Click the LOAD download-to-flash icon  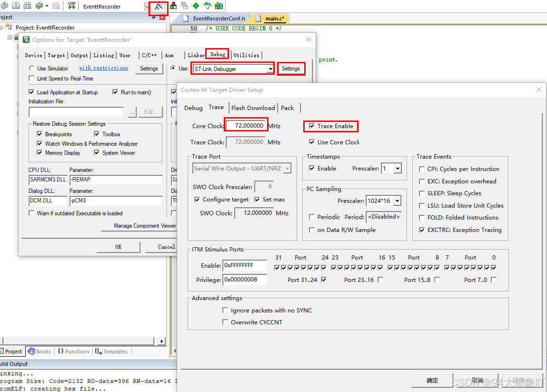(71, 6)
